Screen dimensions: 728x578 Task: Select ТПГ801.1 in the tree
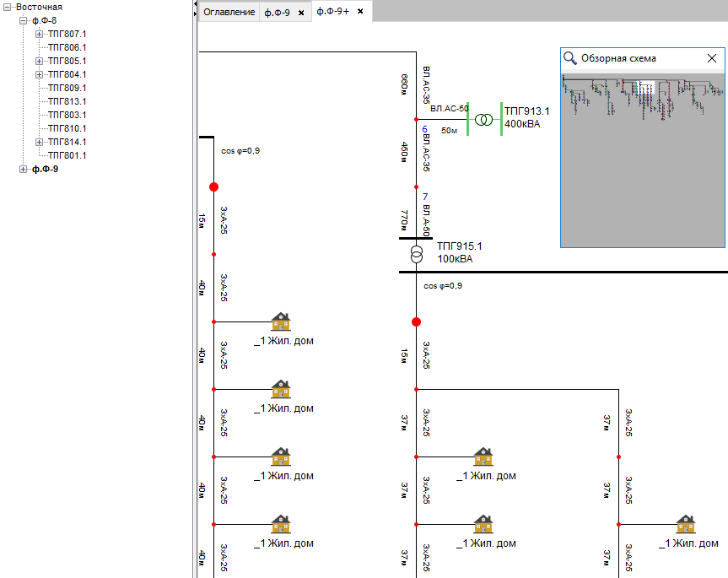click(x=67, y=155)
